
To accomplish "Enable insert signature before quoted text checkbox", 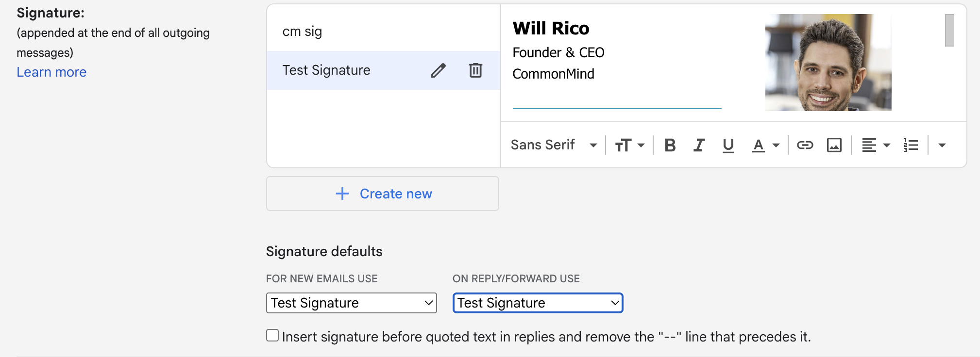I will (272, 335).
